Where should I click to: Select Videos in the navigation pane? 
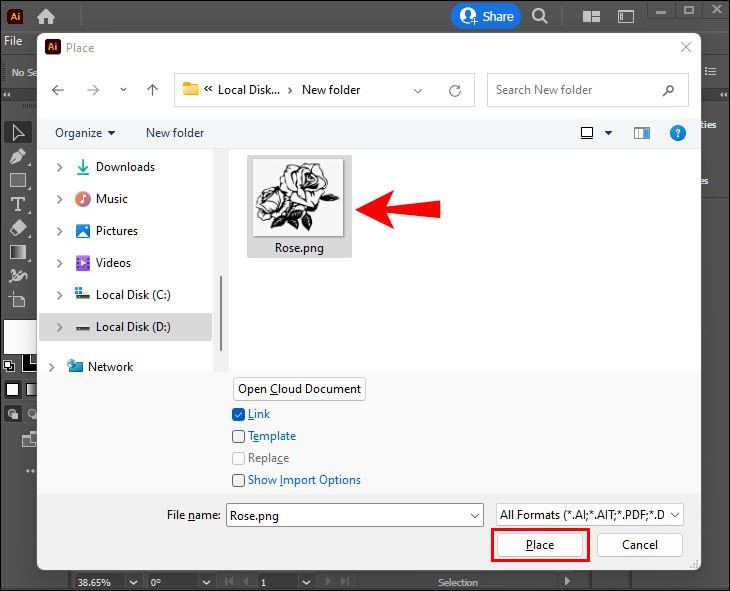[113, 263]
